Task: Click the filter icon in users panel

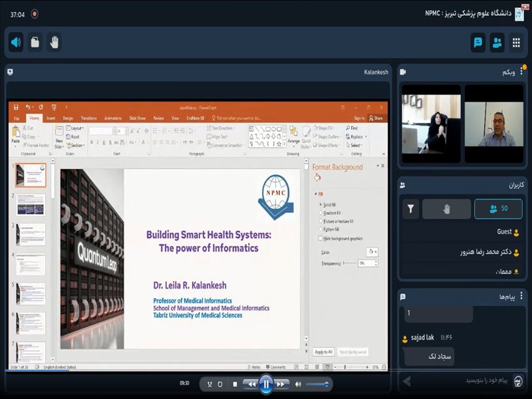Action: (411, 209)
